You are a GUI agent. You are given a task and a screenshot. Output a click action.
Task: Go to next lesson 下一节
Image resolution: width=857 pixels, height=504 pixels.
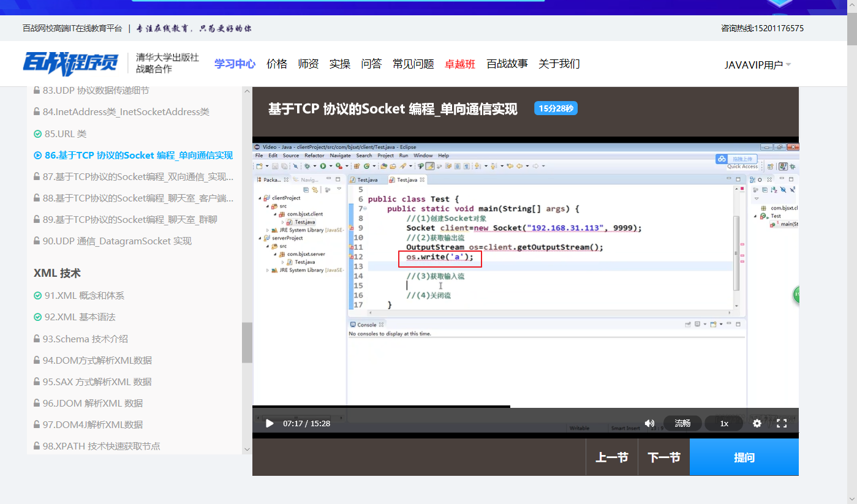click(x=664, y=457)
